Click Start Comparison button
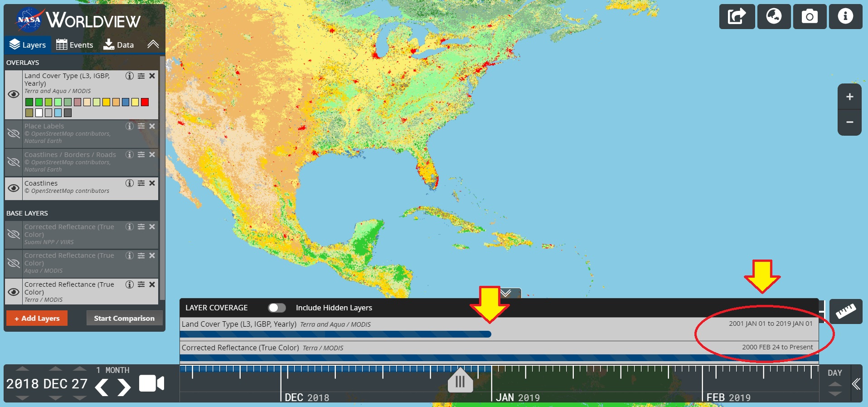Viewport: 868px width, 407px height. (124, 318)
